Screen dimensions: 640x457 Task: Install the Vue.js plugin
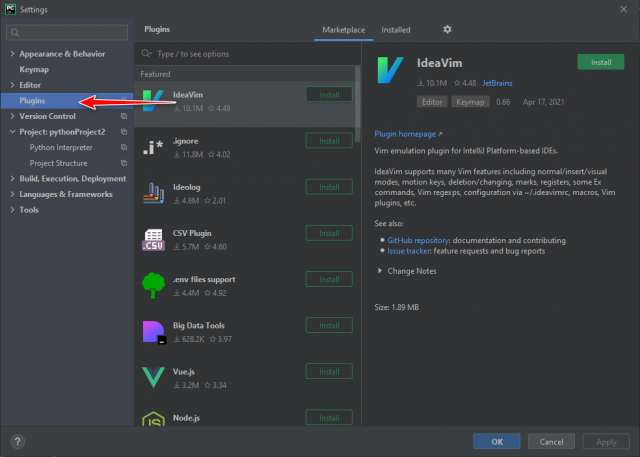pyautogui.click(x=329, y=371)
